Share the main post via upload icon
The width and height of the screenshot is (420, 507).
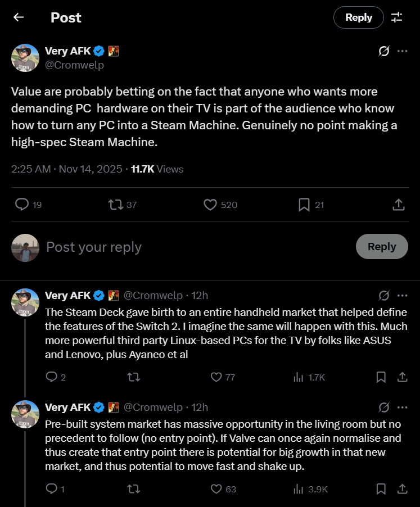[x=398, y=205]
